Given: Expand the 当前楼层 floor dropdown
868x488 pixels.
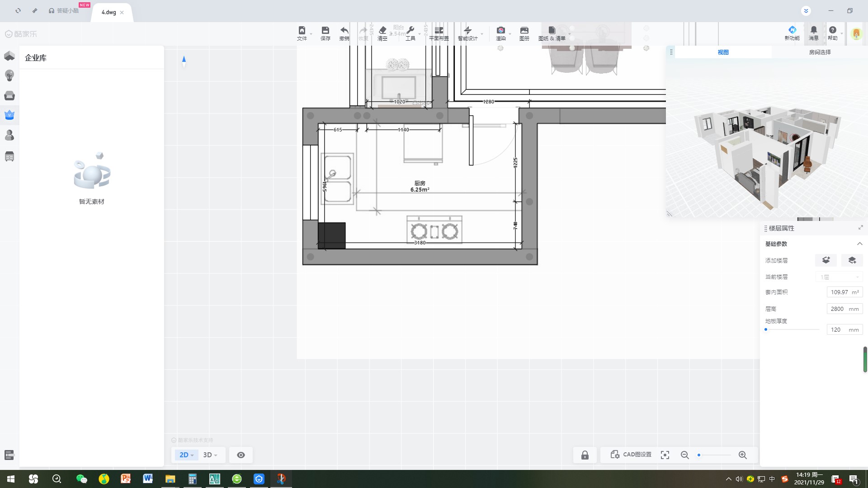Looking at the screenshot, I should pyautogui.click(x=840, y=277).
